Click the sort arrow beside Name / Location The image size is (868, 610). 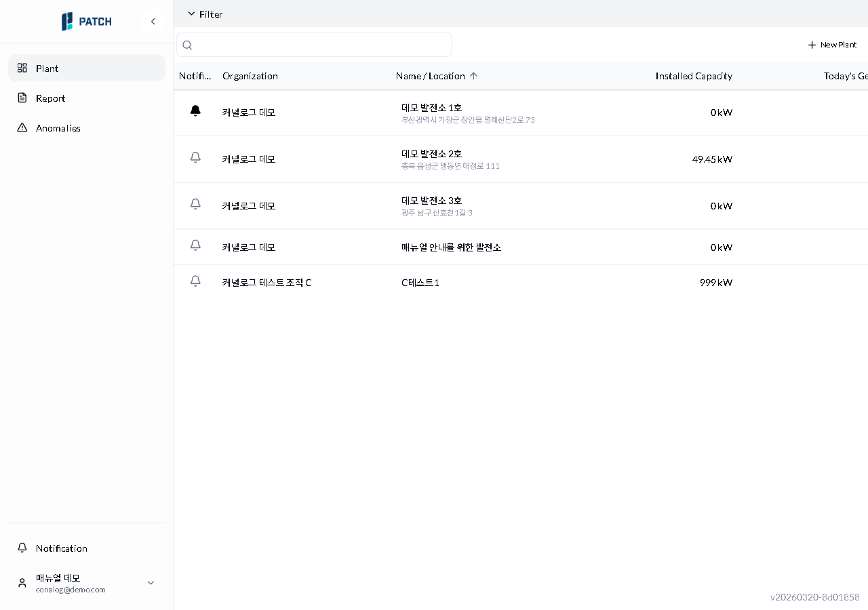474,76
